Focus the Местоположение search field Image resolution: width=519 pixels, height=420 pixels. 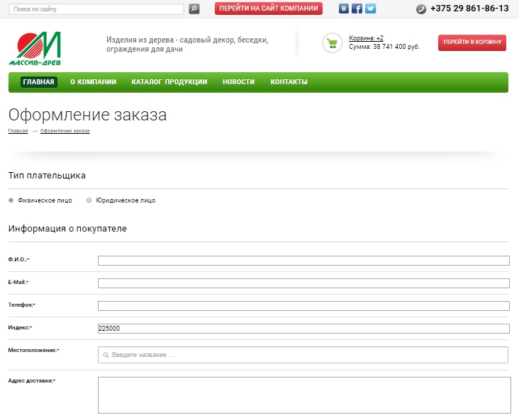pos(303,355)
